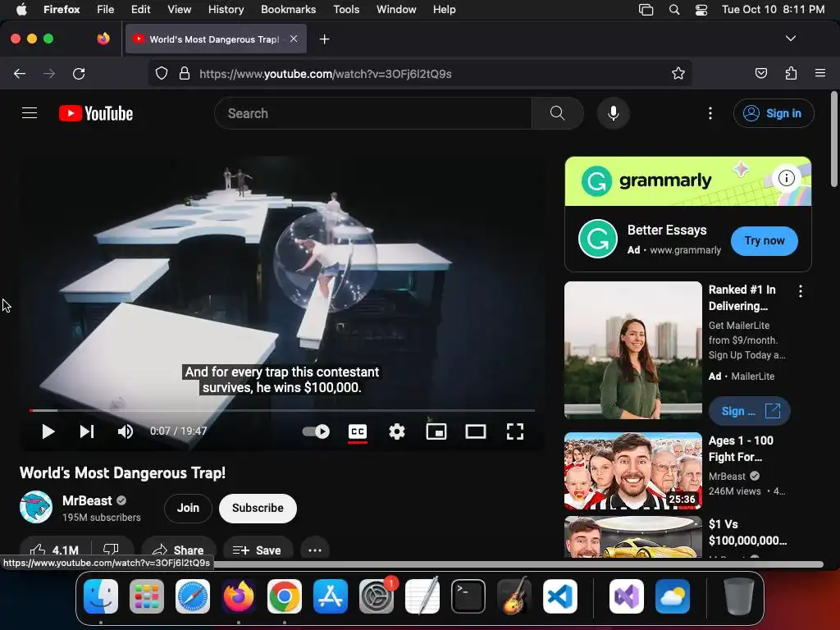The width and height of the screenshot is (840, 630).
Task: Open the History menu
Action: point(226,9)
